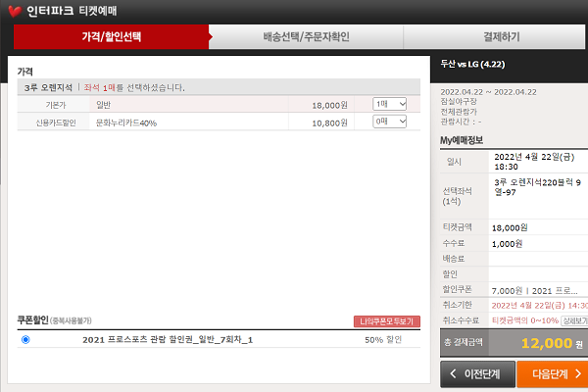Switch to 가격/할인선택 step tab

110,37
